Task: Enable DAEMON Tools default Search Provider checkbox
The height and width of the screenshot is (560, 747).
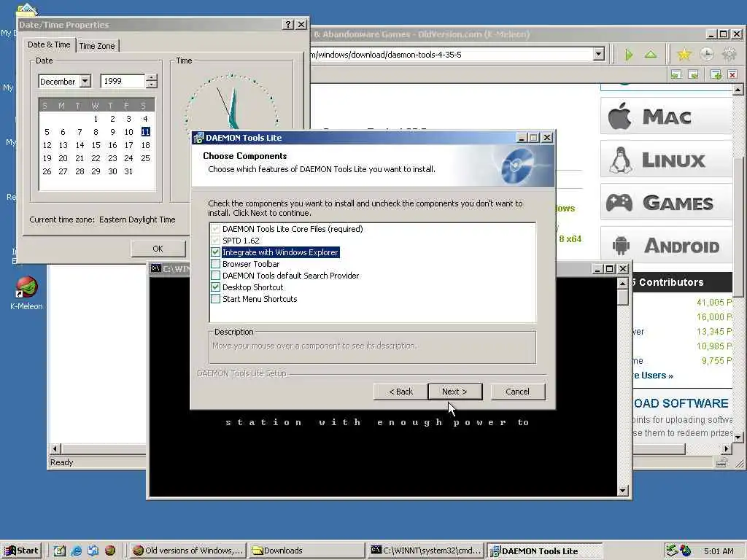Action: (x=215, y=276)
